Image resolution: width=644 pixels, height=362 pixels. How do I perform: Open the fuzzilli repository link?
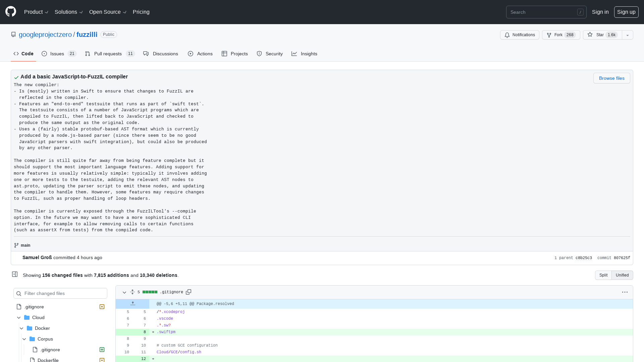(87, 35)
